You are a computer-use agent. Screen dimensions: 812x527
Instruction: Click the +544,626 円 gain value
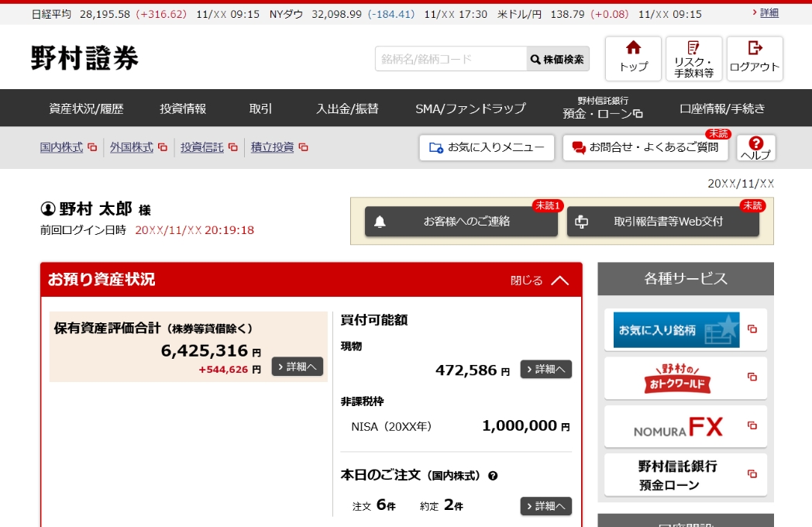(x=230, y=370)
